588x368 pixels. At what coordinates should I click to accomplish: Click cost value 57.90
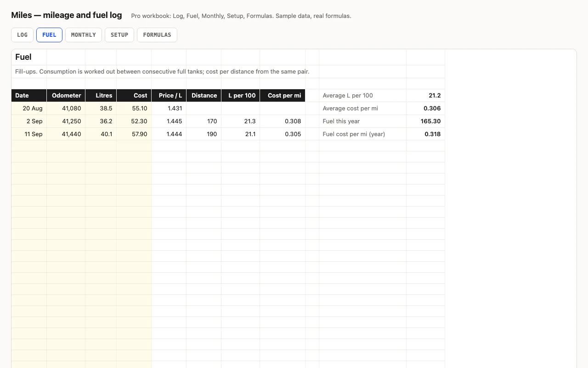(x=134, y=134)
